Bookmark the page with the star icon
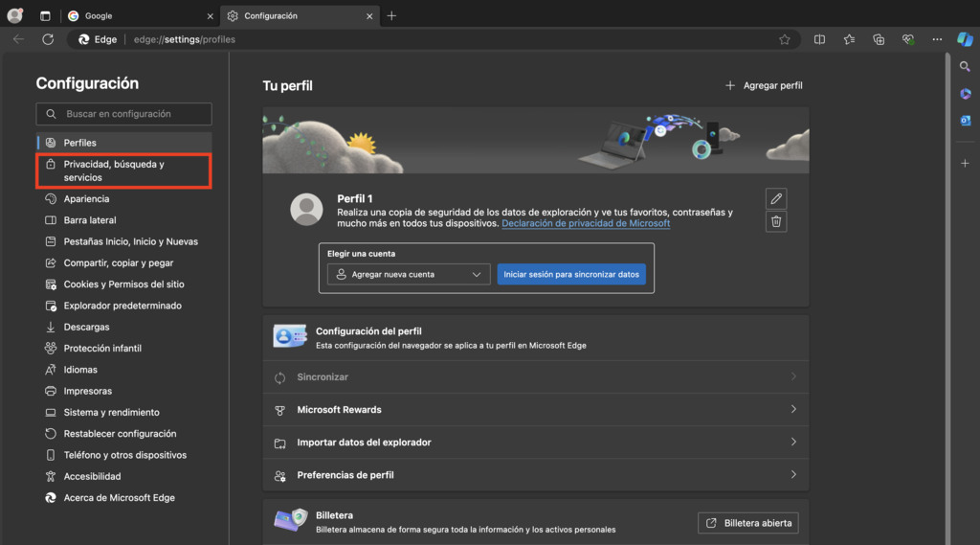 pos(785,39)
